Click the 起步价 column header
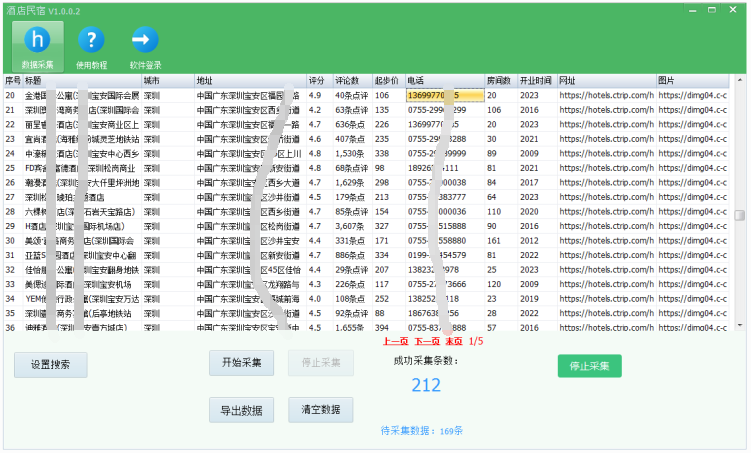This screenshot has height=453, width=751. click(x=389, y=80)
